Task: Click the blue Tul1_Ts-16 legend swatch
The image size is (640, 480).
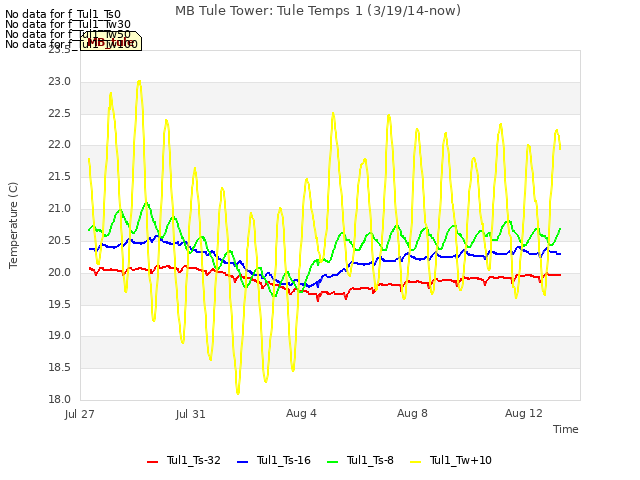Action: [242, 462]
